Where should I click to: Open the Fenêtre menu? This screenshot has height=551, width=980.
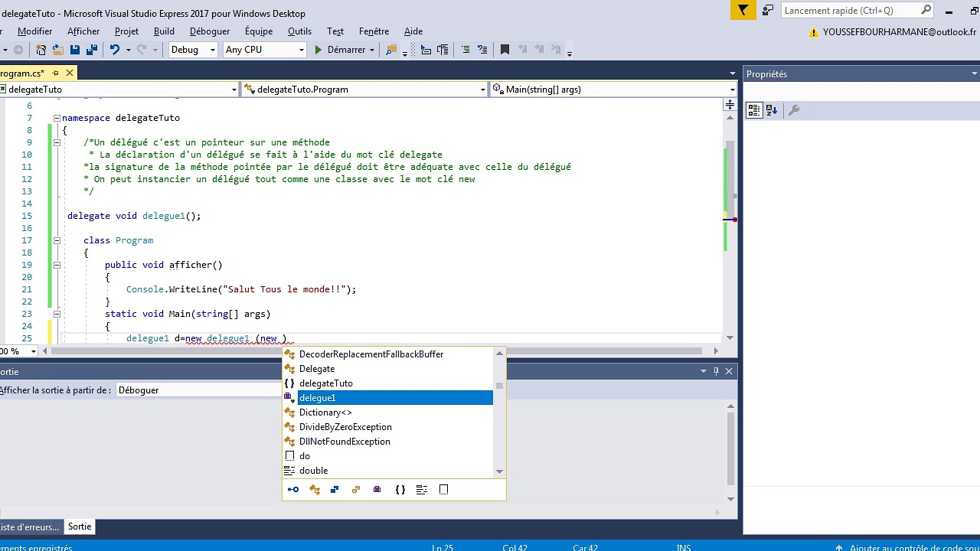[x=374, y=31]
